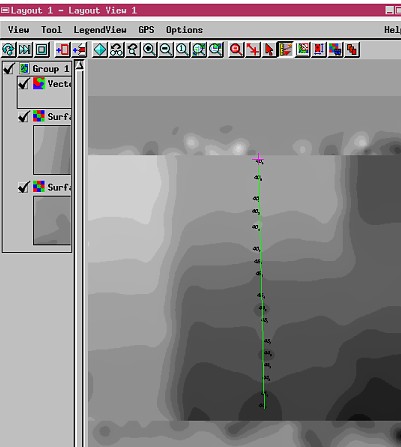Image resolution: width=401 pixels, height=447 pixels.
Task: Click the add layer plus icon
Action: (x=62, y=50)
